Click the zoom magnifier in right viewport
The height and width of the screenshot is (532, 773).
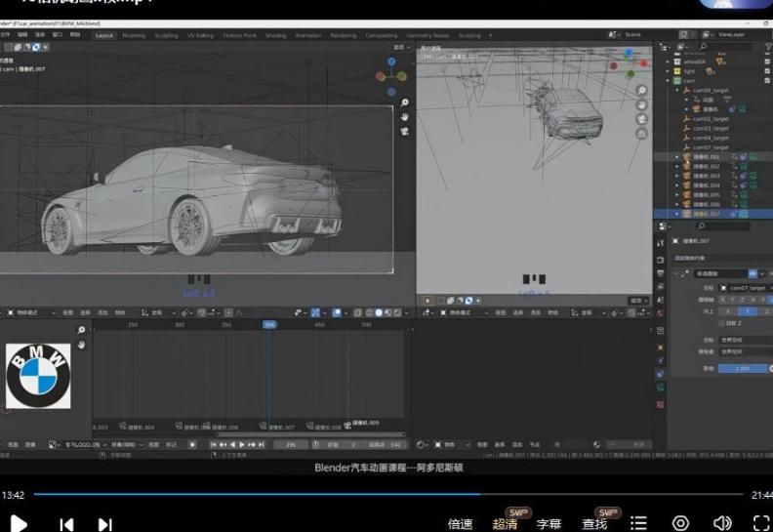tap(641, 91)
